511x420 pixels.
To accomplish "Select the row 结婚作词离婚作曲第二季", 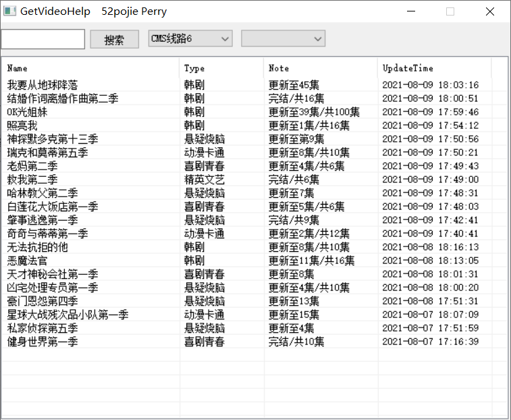I will tap(63, 99).
